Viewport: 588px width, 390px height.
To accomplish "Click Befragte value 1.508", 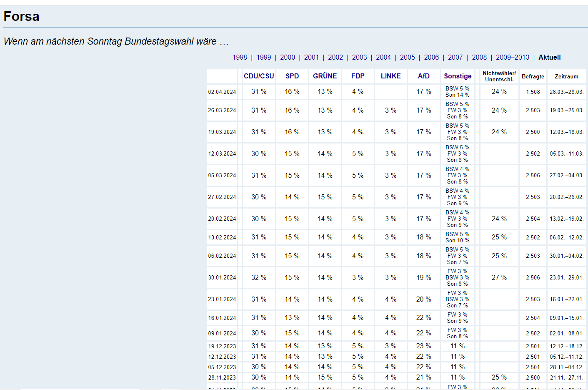I will [x=533, y=92].
